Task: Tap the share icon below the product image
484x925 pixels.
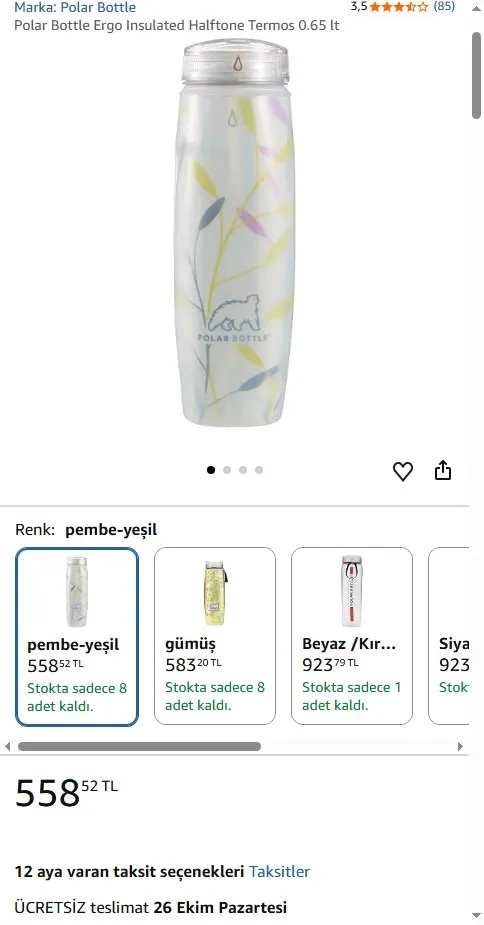Action: [443, 470]
